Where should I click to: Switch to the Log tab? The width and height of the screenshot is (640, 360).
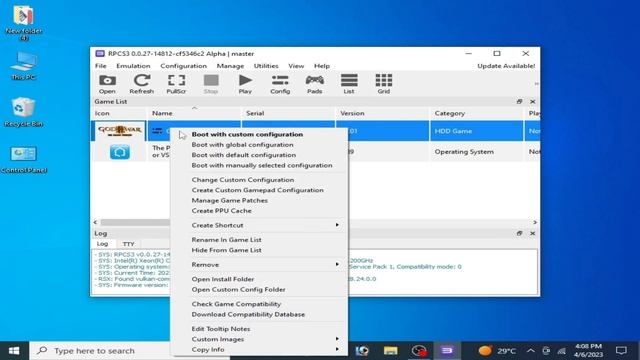click(x=102, y=244)
